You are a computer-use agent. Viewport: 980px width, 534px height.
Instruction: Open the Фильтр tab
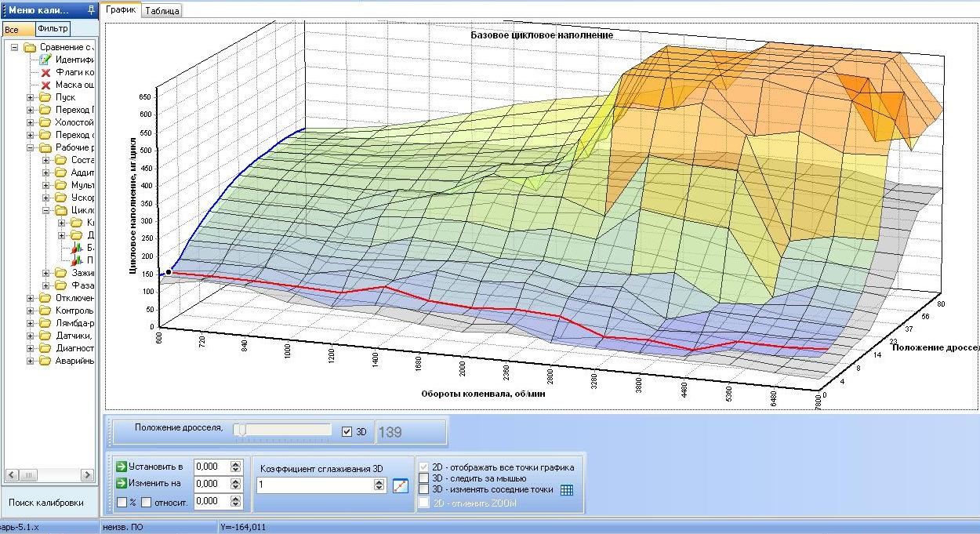pos(53,29)
